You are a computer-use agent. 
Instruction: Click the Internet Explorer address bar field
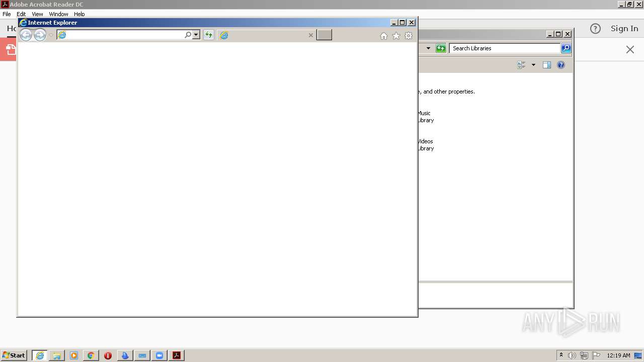tap(121, 35)
